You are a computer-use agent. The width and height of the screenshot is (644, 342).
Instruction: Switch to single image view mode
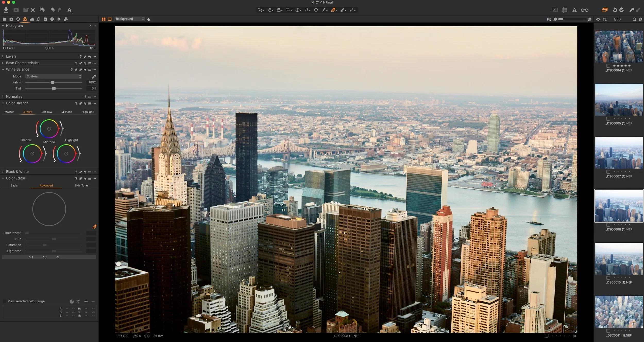point(110,19)
